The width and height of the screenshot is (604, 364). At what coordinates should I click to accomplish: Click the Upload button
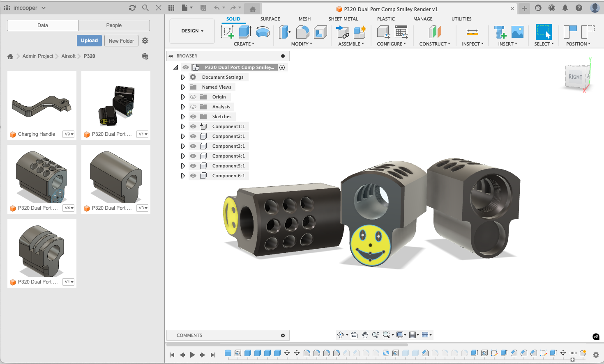tap(89, 41)
